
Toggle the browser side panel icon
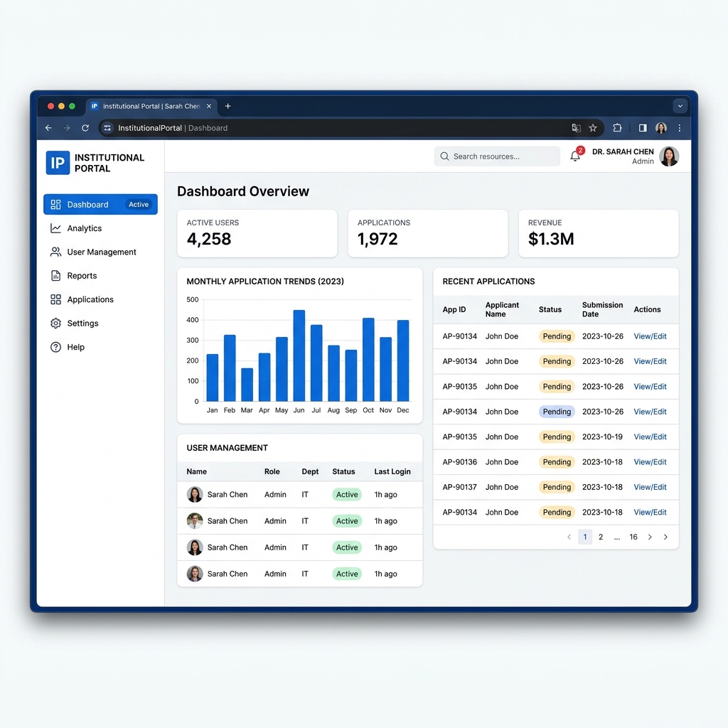pyautogui.click(x=643, y=128)
